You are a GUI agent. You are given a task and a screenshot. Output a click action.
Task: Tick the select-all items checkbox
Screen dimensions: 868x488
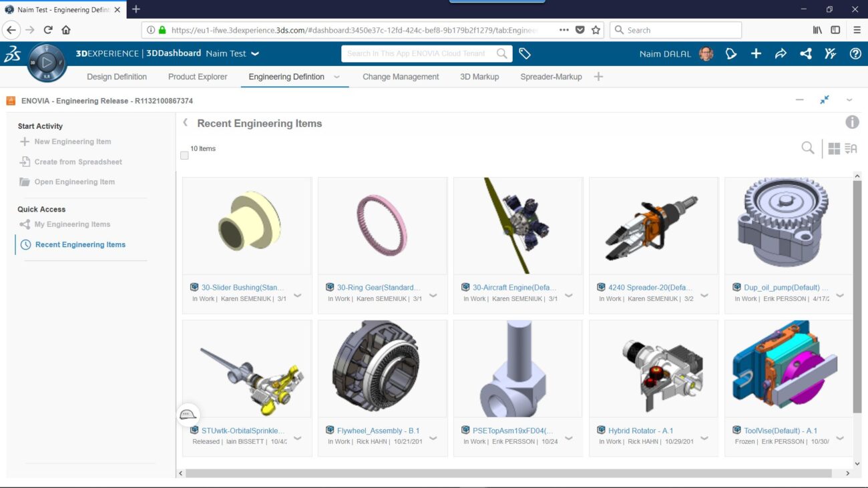point(184,156)
